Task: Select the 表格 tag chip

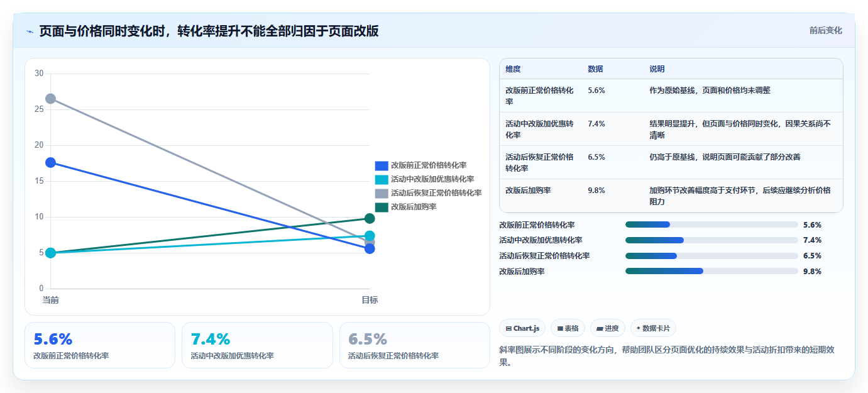Action: pos(568,328)
